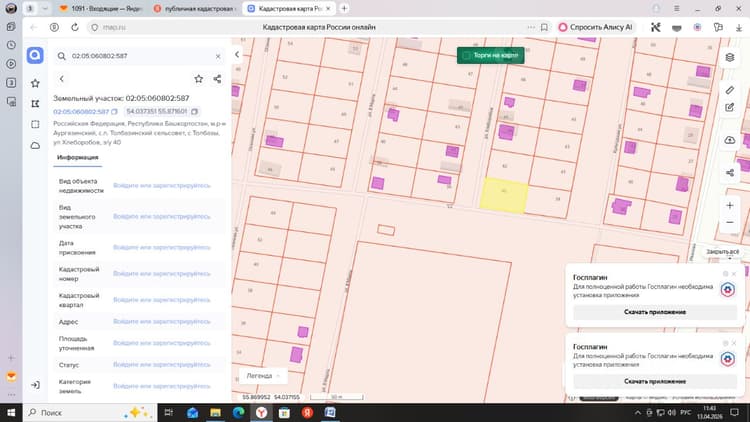This screenshot has height=422, width=750.
Task: Expand the Легенда dropdown
Action: pos(263,376)
